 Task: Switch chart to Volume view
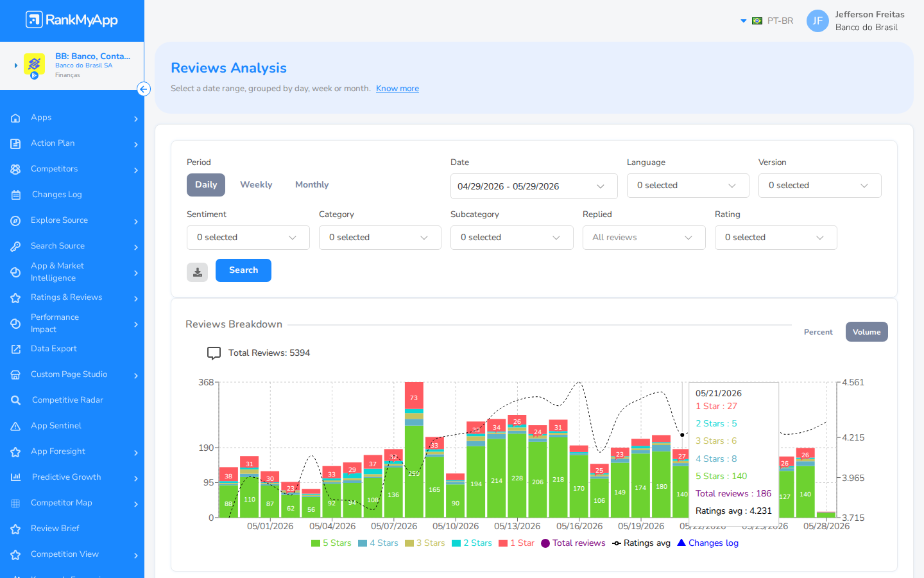(866, 332)
